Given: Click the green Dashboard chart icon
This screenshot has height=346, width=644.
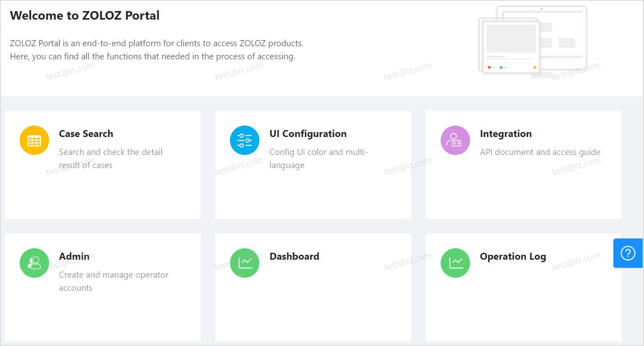Looking at the screenshot, I should click(244, 263).
